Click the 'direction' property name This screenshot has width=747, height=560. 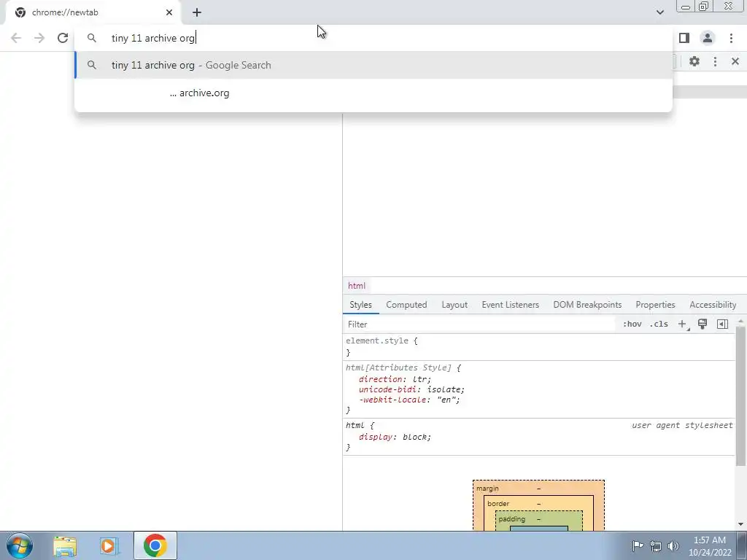pos(381,379)
